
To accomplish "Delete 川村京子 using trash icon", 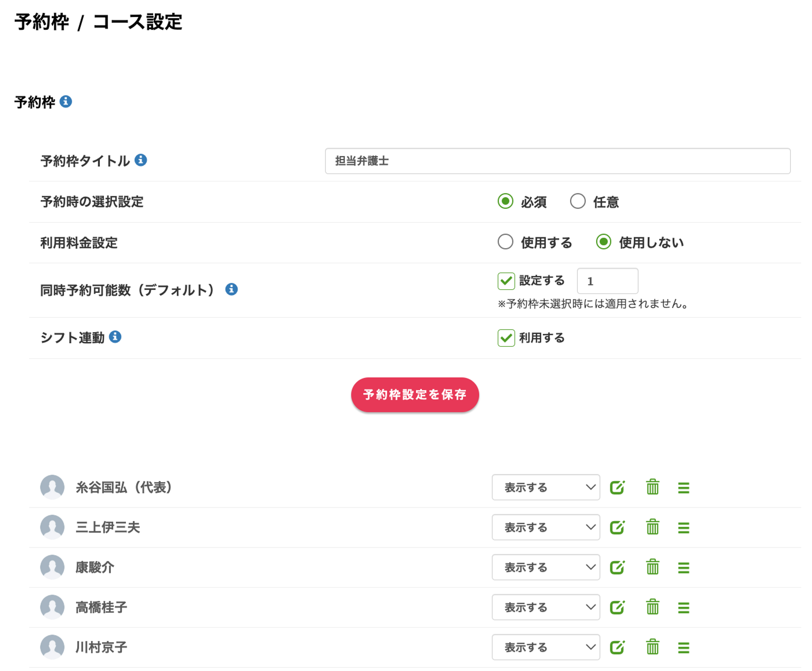I will 652,647.
